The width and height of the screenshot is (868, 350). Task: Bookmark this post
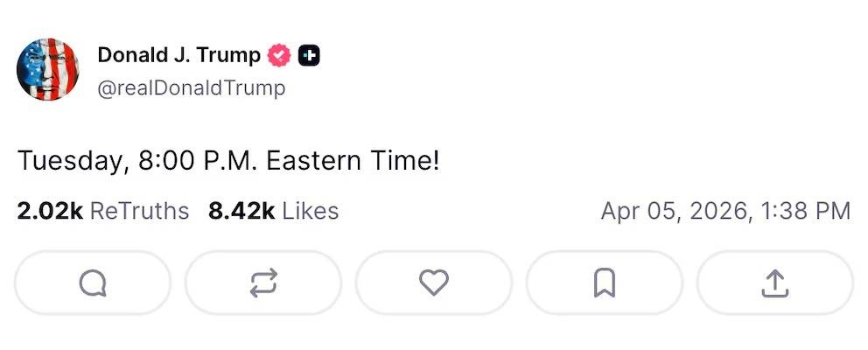pos(605,283)
